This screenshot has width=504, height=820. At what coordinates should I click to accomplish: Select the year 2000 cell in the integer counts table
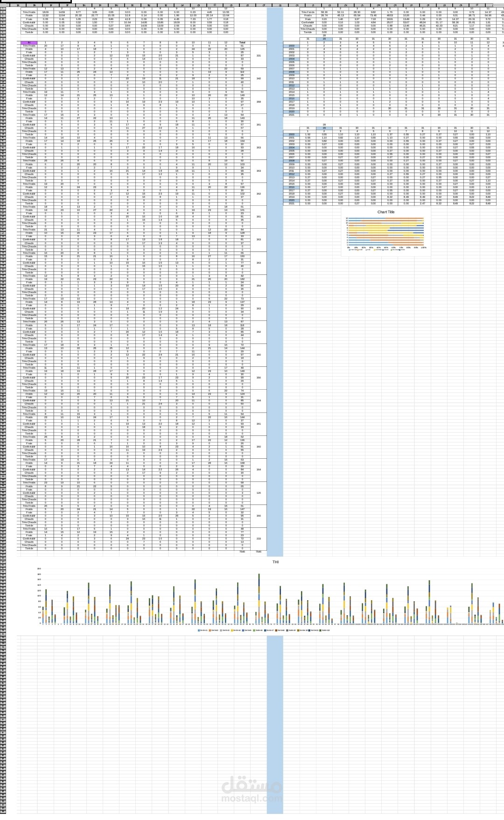[292, 46]
